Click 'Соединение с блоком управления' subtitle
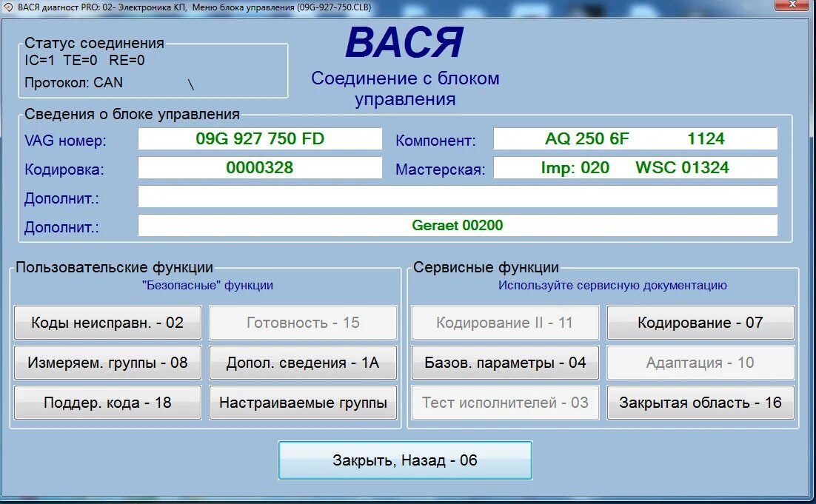Image resolution: width=816 pixels, height=504 pixels. pyautogui.click(x=405, y=88)
